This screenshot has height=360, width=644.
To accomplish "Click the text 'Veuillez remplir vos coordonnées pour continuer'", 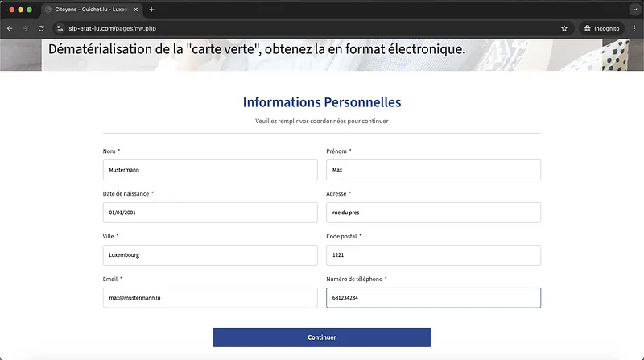I will [x=321, y=121].
